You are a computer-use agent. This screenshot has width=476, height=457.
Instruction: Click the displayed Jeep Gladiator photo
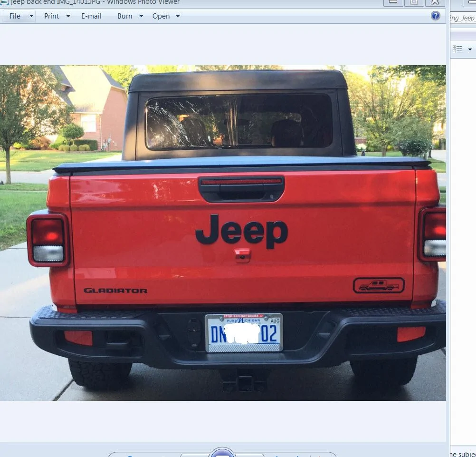223,233
